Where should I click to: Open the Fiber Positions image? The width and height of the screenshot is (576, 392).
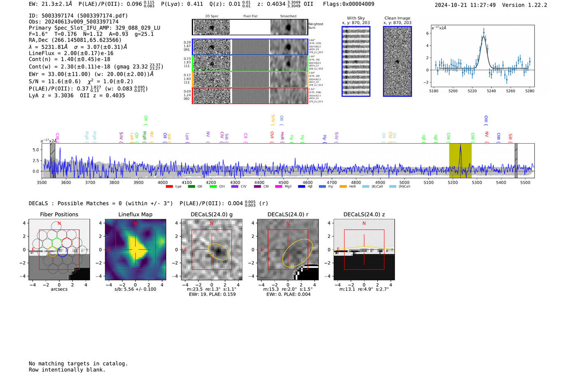(59, 250)
